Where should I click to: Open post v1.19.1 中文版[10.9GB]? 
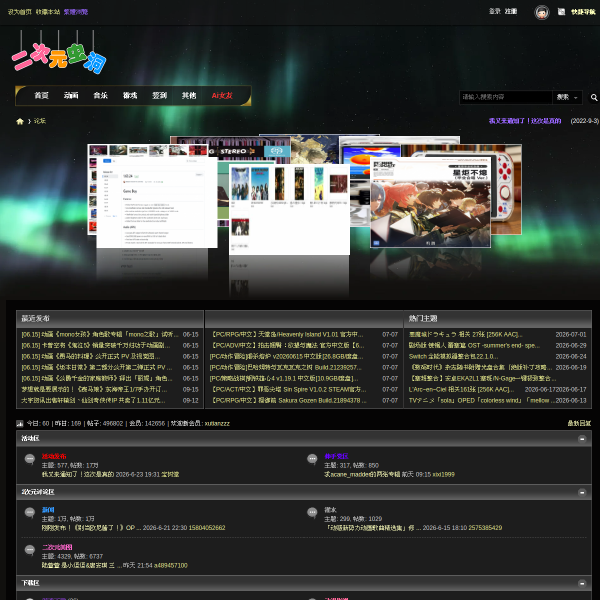(x=284, y=379)
